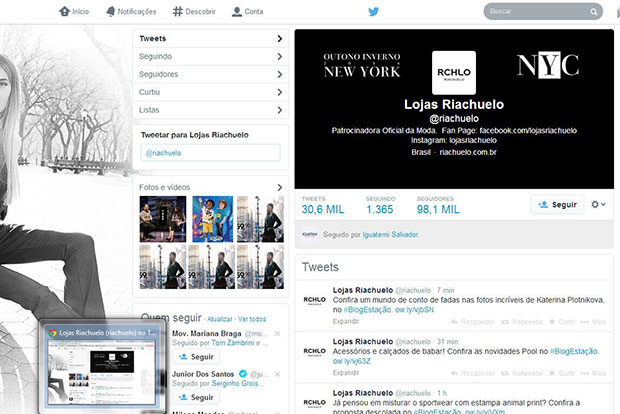
Task: Click RCHLO avatar of 1 h tweet
Action: coord(314,403)
